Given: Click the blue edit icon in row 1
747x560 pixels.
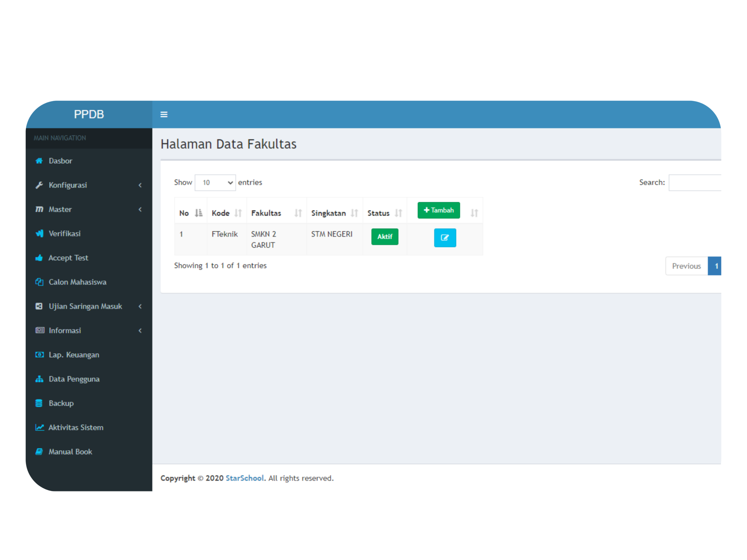Looking at the screenshot, I should [x=445, y=238].
